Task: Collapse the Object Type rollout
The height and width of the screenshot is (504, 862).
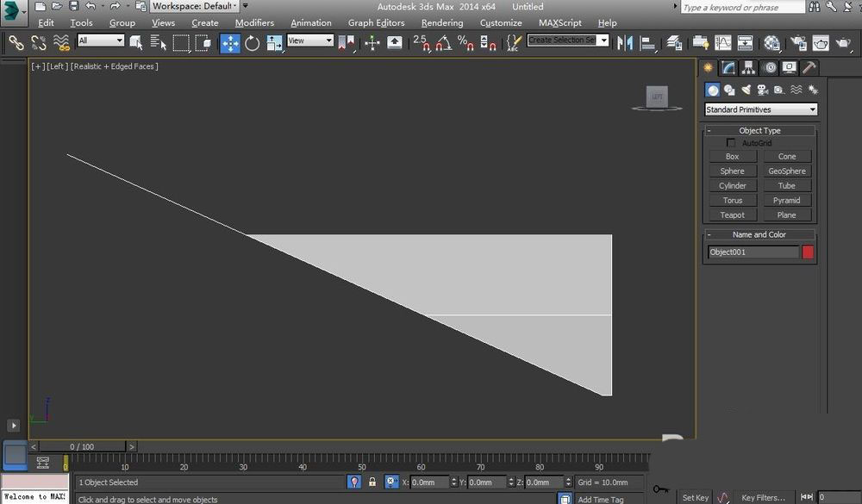Action: pyautogui.click(x=759, y=130)
